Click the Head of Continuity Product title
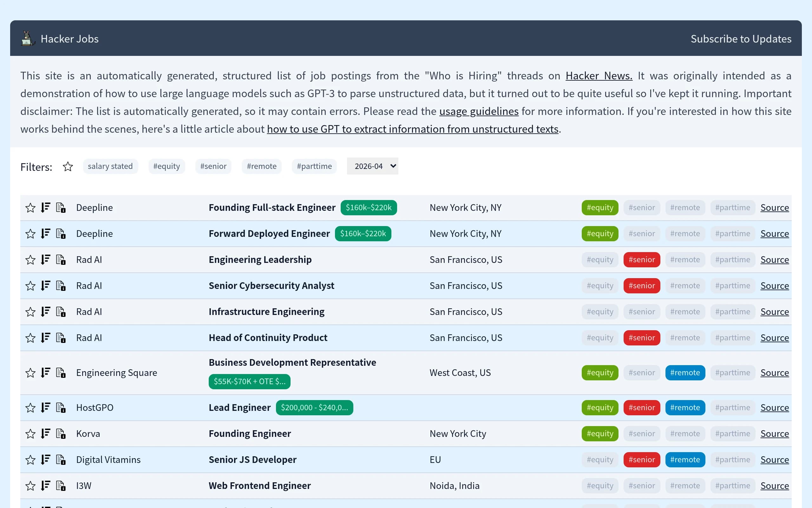The image size is (812, 508). pyautogui.click(x=268, y=338)
